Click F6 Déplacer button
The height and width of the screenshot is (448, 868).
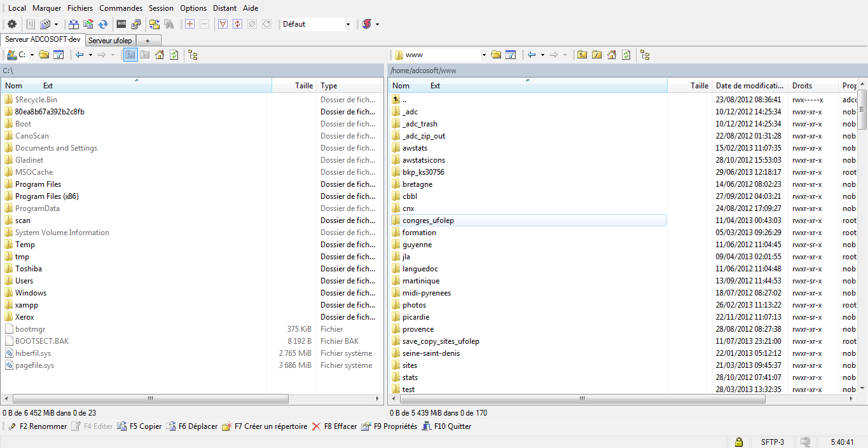192,426
